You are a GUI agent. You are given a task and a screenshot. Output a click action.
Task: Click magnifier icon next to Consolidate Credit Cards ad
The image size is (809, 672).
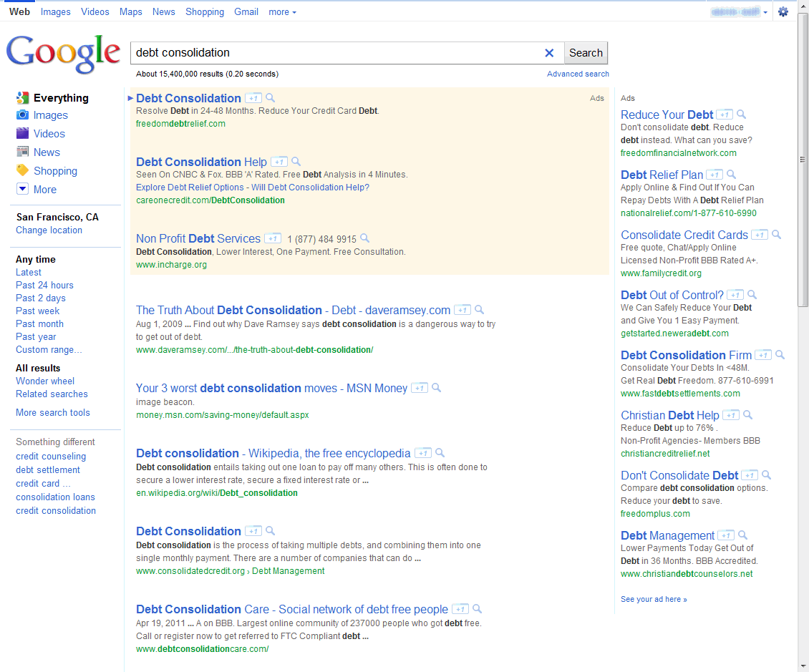pyautogui.click(x=777, y=235)
